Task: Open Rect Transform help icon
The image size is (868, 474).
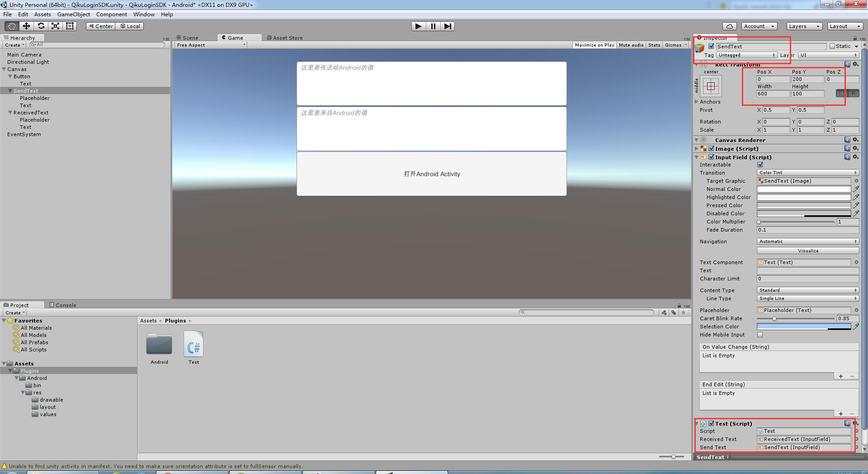Action: [x=847, y=64]
